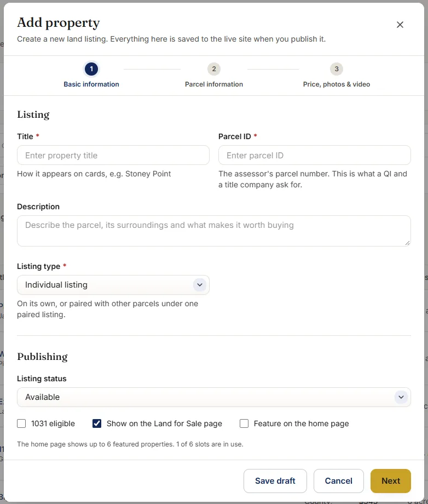Click the Add property heading

point(59,23)
